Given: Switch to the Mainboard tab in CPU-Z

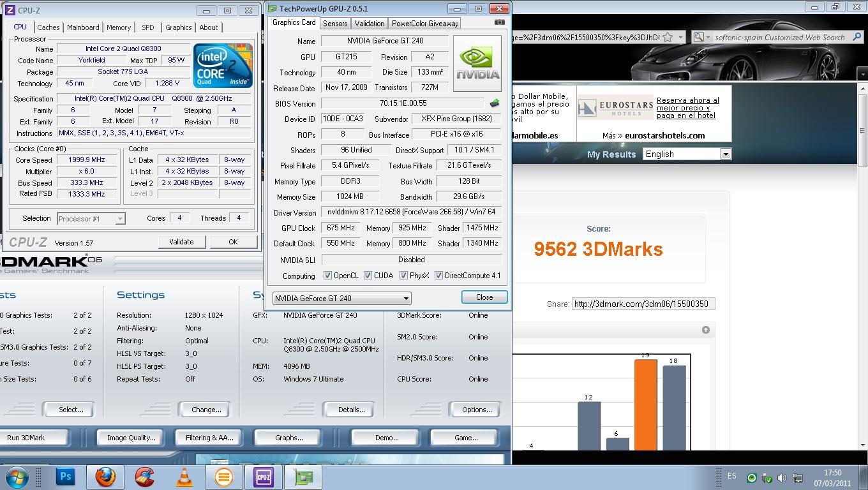Looking at the screenshot, I should 83,27.
